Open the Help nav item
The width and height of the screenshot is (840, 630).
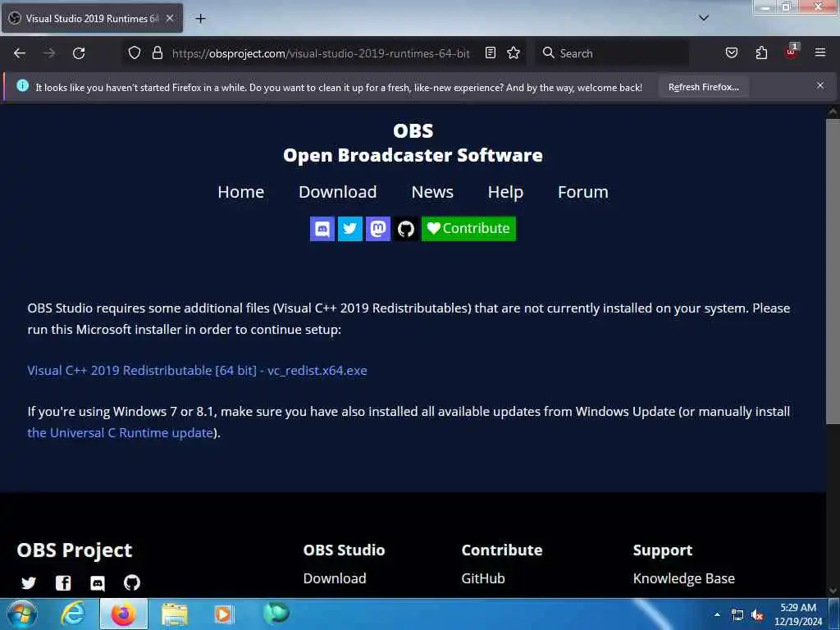point(505,192)
